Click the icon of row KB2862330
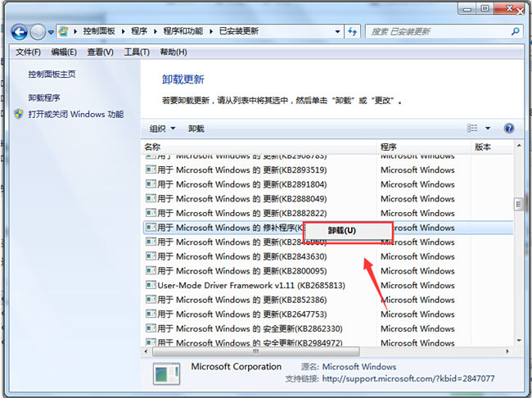 tap(151, 328)
